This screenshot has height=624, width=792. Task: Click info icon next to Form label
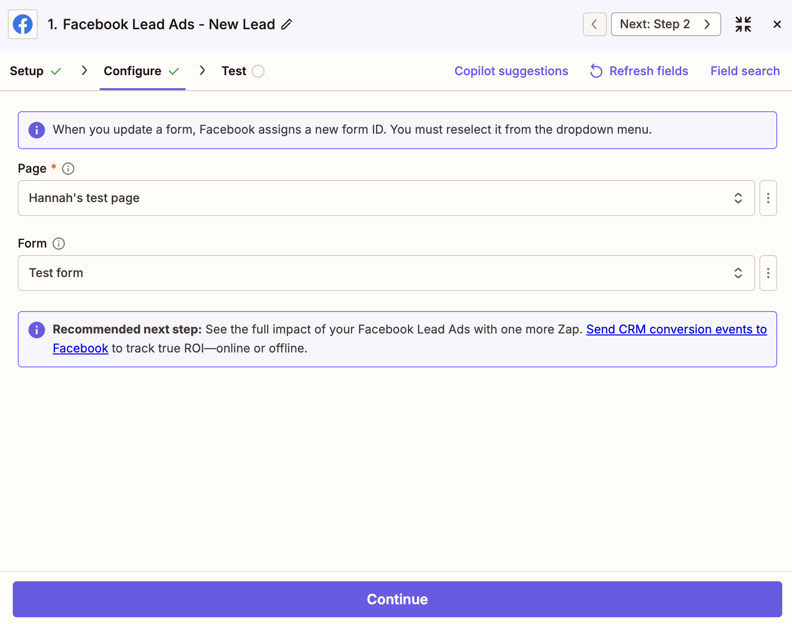[x=59, y=244]
